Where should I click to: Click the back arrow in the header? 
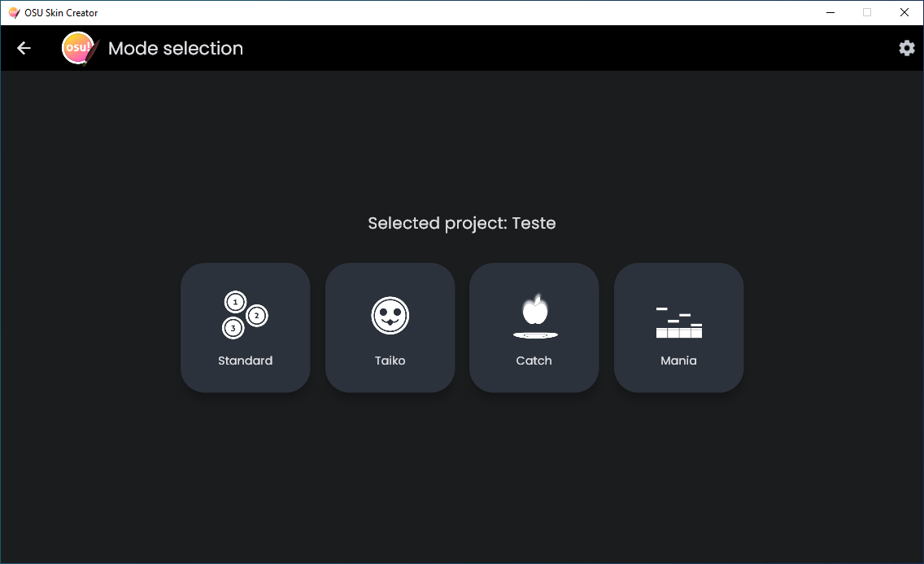click(24, 48)
